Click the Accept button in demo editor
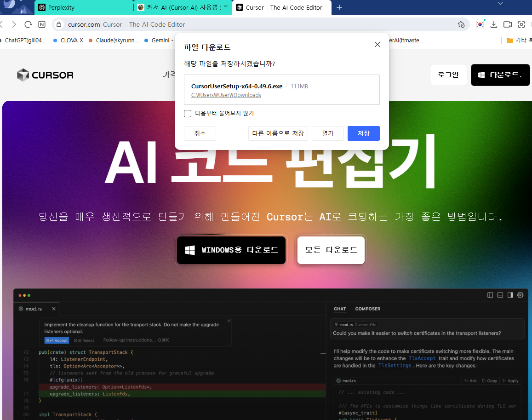Screen dimensions: 532x420 57,340
